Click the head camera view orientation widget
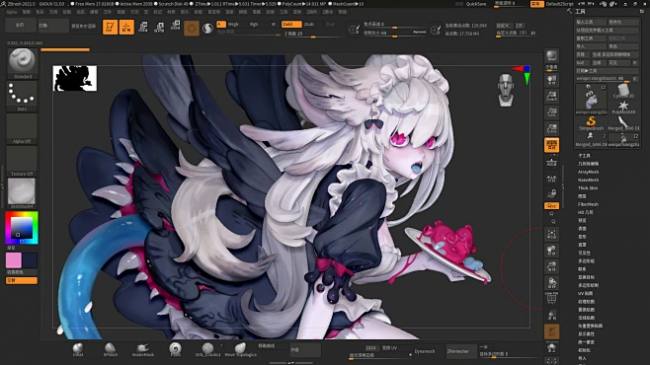 point(506,90)
